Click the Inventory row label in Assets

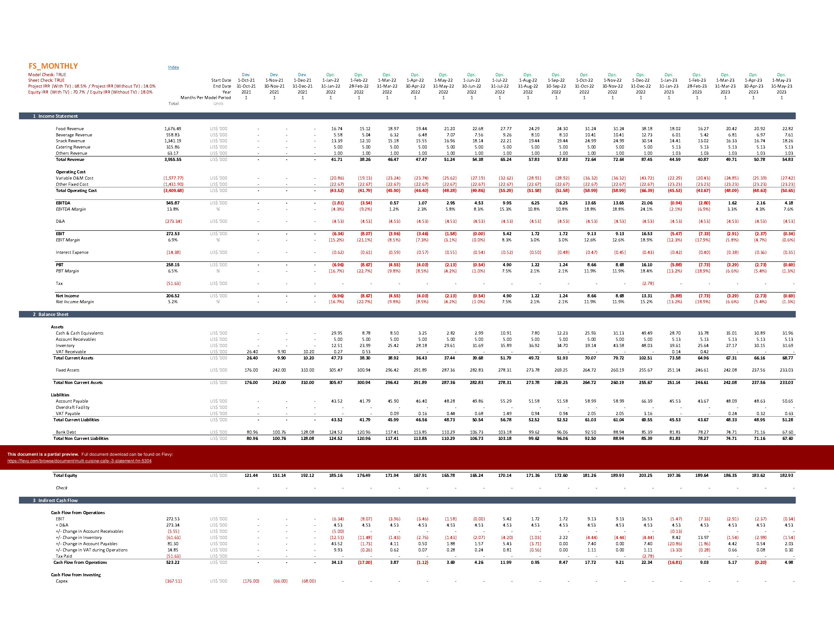pyautogui.click(x=65, y=345)
